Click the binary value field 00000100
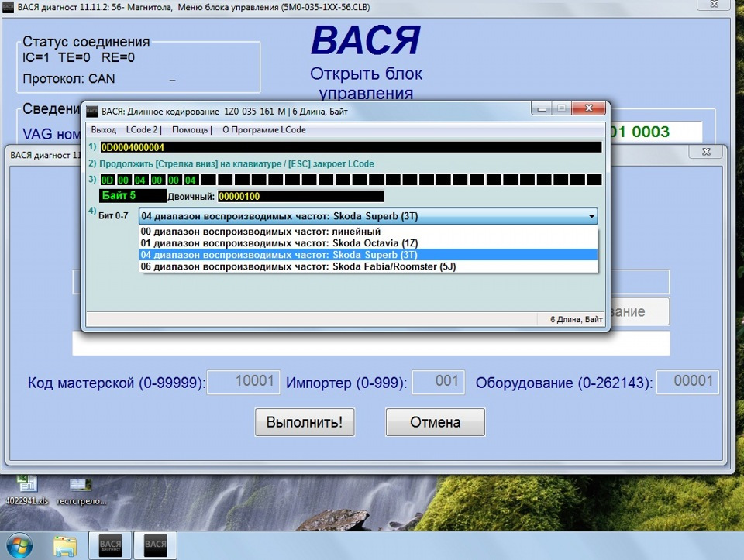The width and height of the screenshot is (744, 560). point(301,196)
